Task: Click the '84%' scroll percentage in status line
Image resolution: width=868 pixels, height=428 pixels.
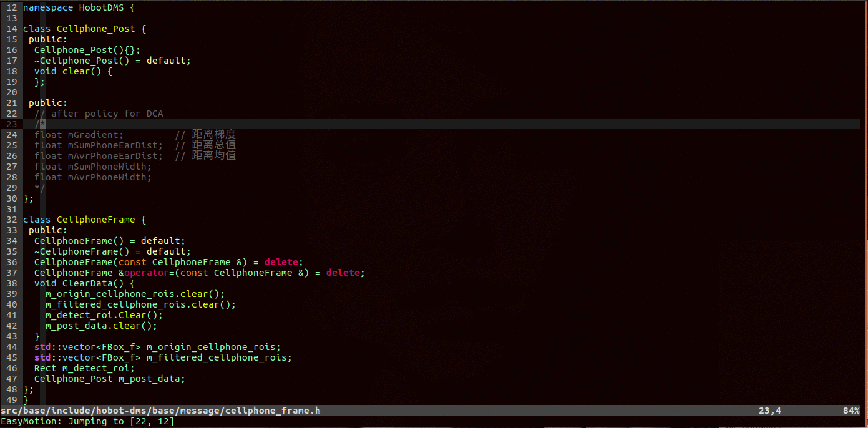Action: click(x=851, y=411)
